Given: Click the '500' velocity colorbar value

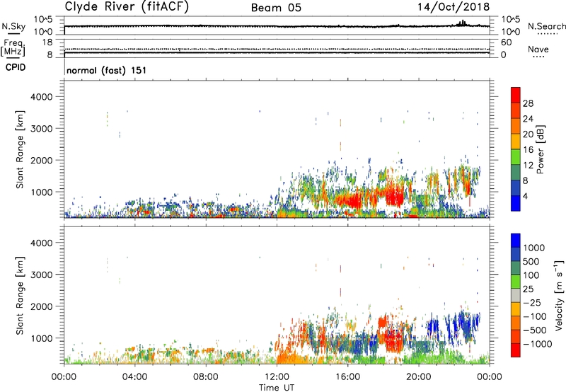Looking at the screenshot, I should [531, 262].
